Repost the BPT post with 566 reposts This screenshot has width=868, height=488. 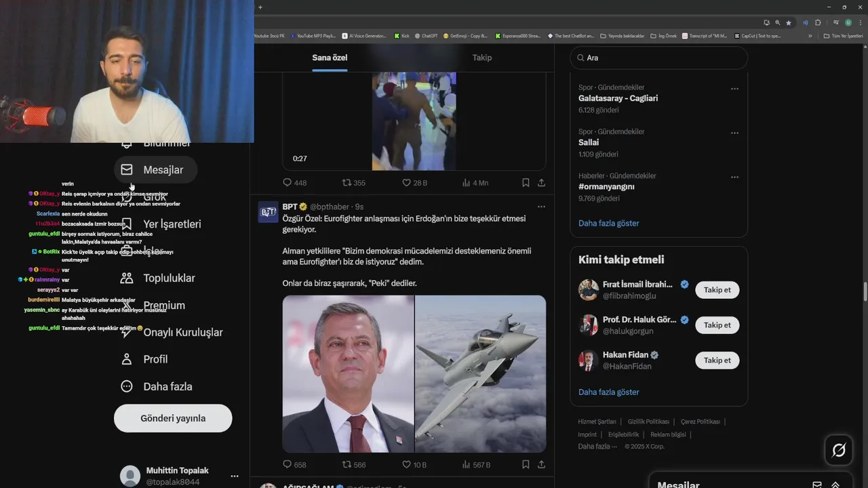click(x=353, y=464)
